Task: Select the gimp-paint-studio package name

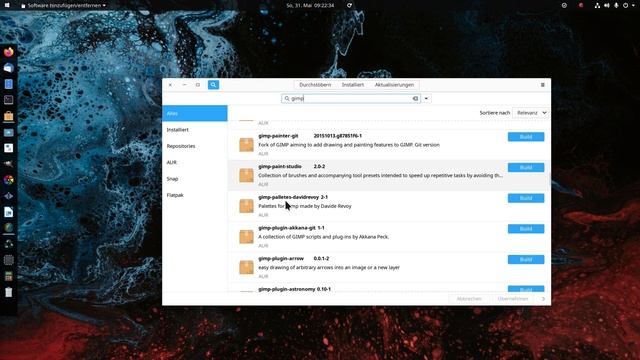Action: click(280, 167)
